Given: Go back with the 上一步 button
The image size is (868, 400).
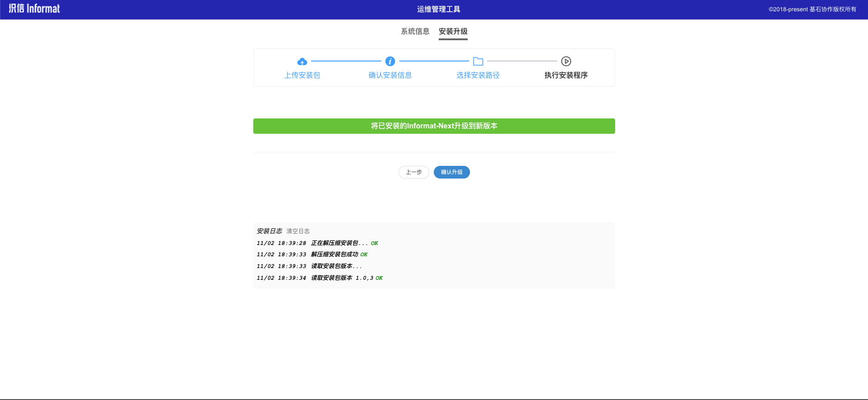Looking at the screenshot, I should point(413,172).
